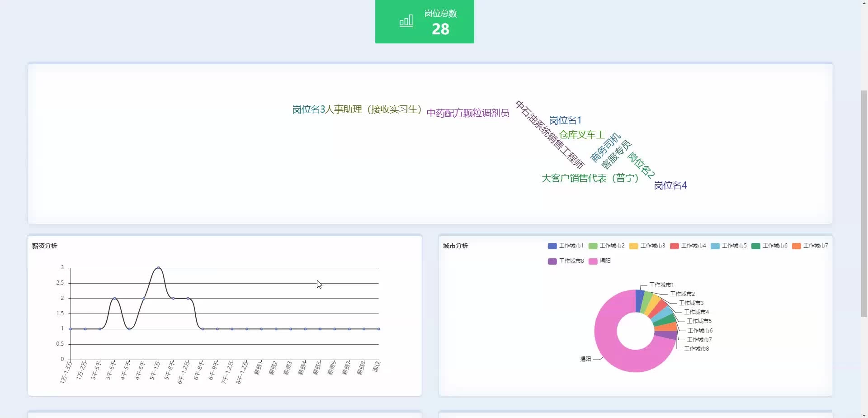
Task: Click the x-axis label 6千-9千
Action: coord(213,370)
